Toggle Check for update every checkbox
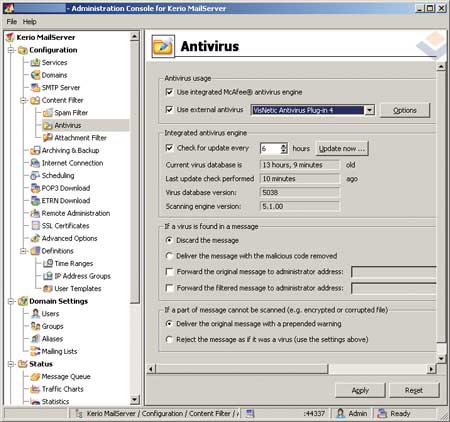This screenshot has height=422, width=450. [169, 148]
